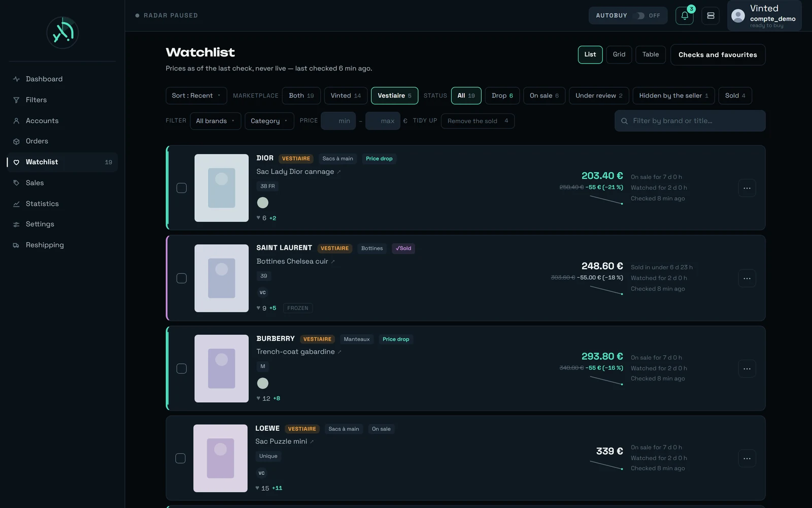Toggle the Autobuy switch
812x508 pixels.
coord(640,16)
